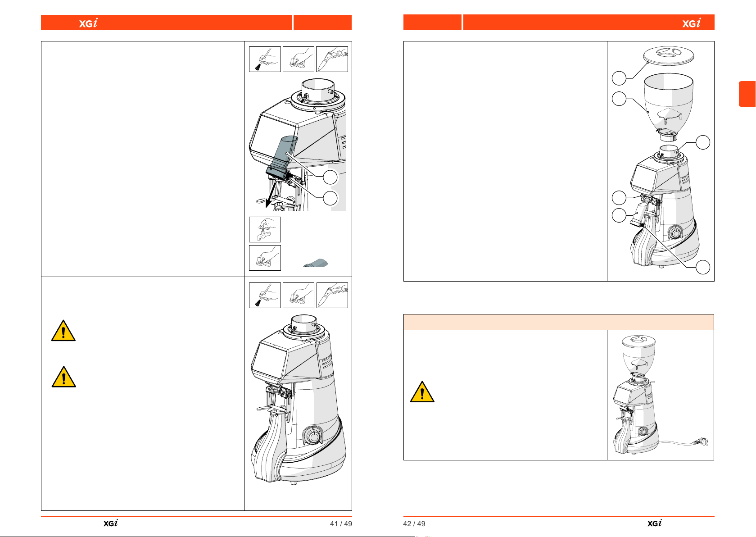Click the XGi footer logo on page 42
The width and height of the screenshot is (756, 537).
654,523
